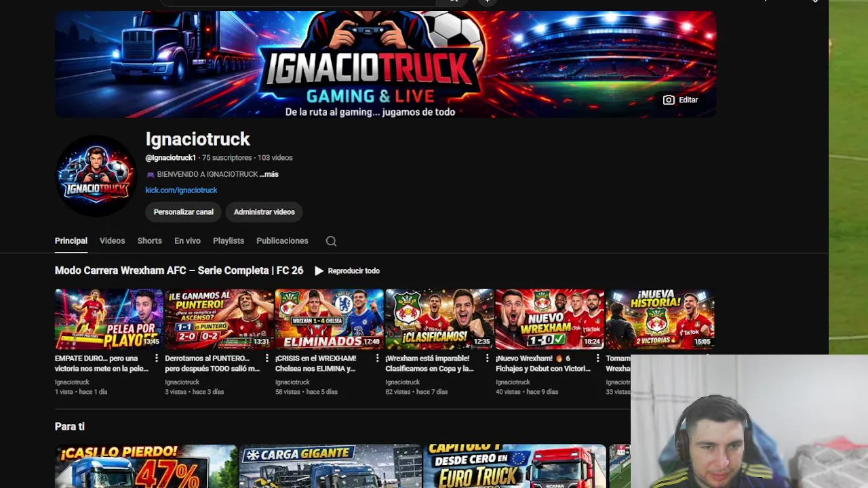This screenshot has height=488, width=868.
Task: Open NUEVO WREXHAM 1-0 thumbnail
Action: 550,319
